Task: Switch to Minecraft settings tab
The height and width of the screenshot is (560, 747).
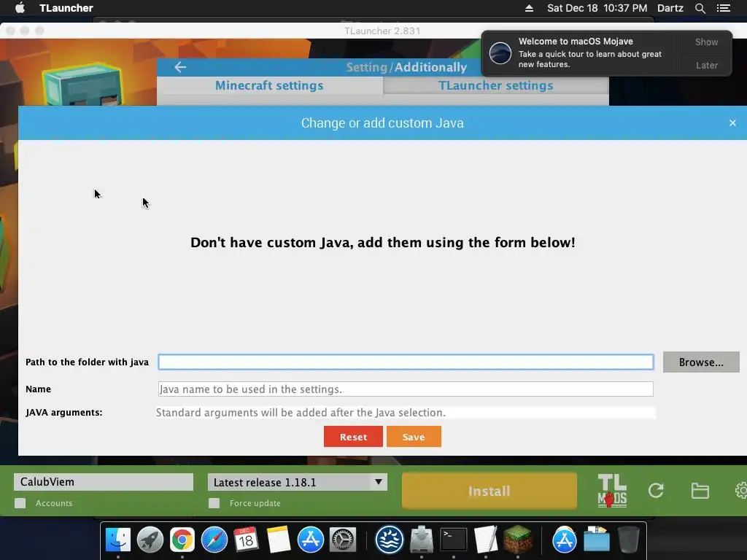Action: [269, 86]
